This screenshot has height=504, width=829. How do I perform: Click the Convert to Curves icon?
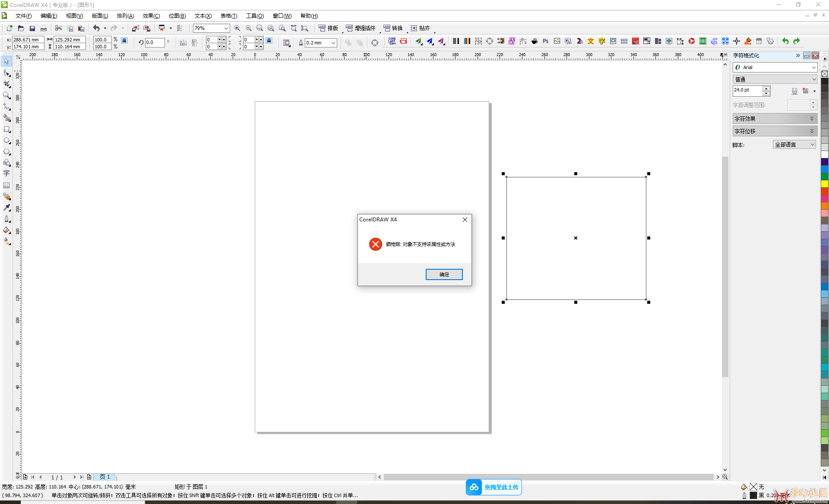374,42
